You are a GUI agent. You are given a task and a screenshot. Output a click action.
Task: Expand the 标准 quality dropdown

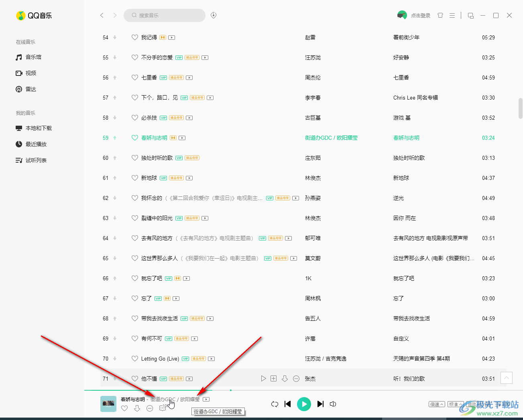pyautogui.click(x=456, y=404)
